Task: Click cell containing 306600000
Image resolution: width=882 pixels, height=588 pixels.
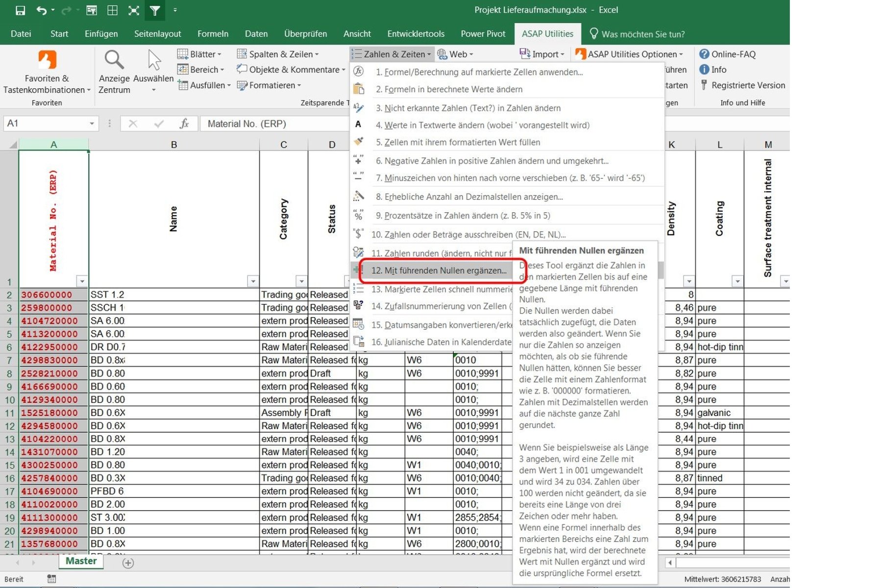Action: [54, 294]
